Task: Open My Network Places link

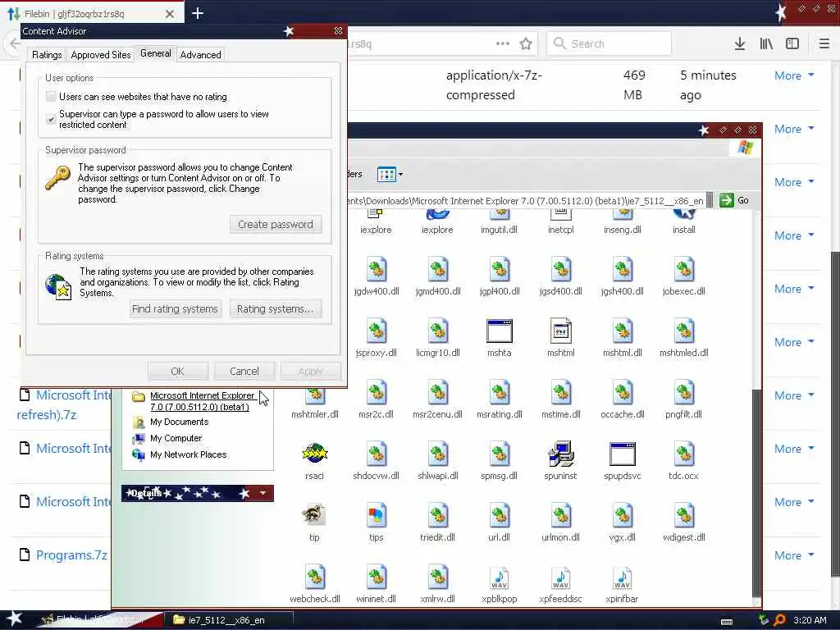Action: pos(189,454)
